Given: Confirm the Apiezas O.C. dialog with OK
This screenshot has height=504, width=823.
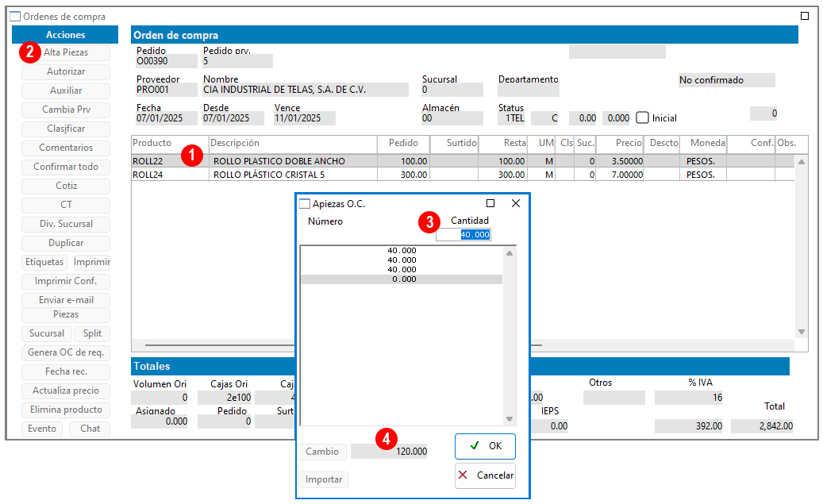Looking at the screenshot, I should [x=485, y=446].
